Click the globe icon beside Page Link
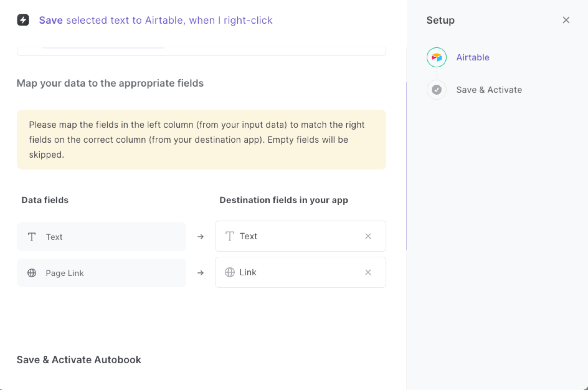Image resolution: width=588 pixels, height=390 pixels. (x=32, y=273)
